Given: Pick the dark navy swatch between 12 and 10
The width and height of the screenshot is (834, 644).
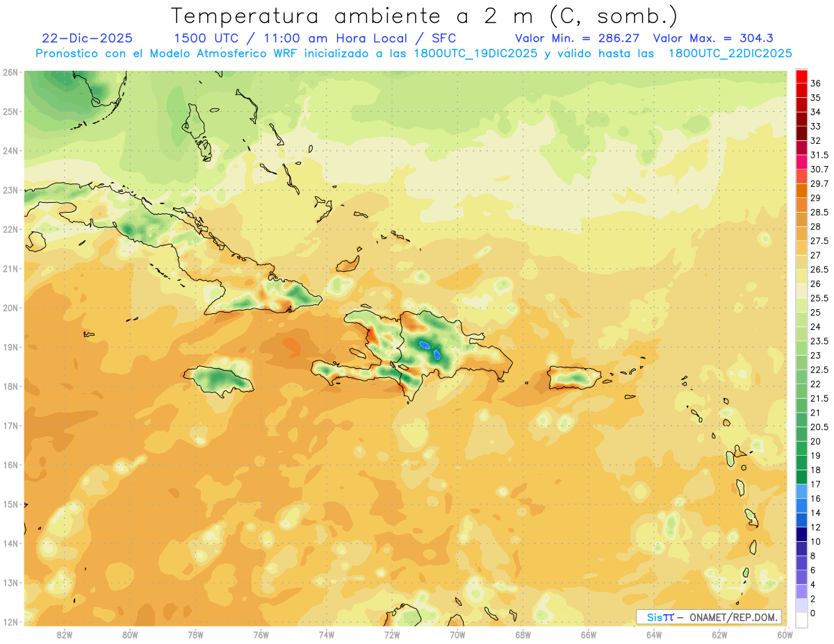Looking at the screenshot, I should coord(801,534).
